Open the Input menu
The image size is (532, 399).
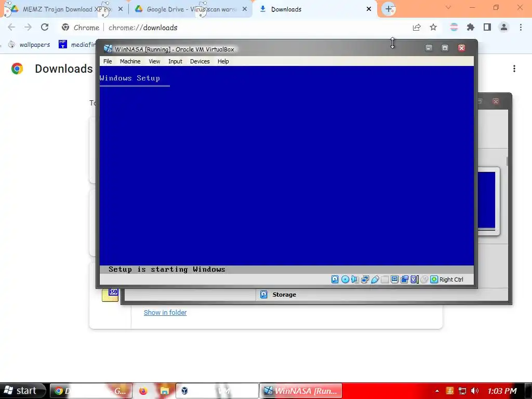tap(175, 61)
